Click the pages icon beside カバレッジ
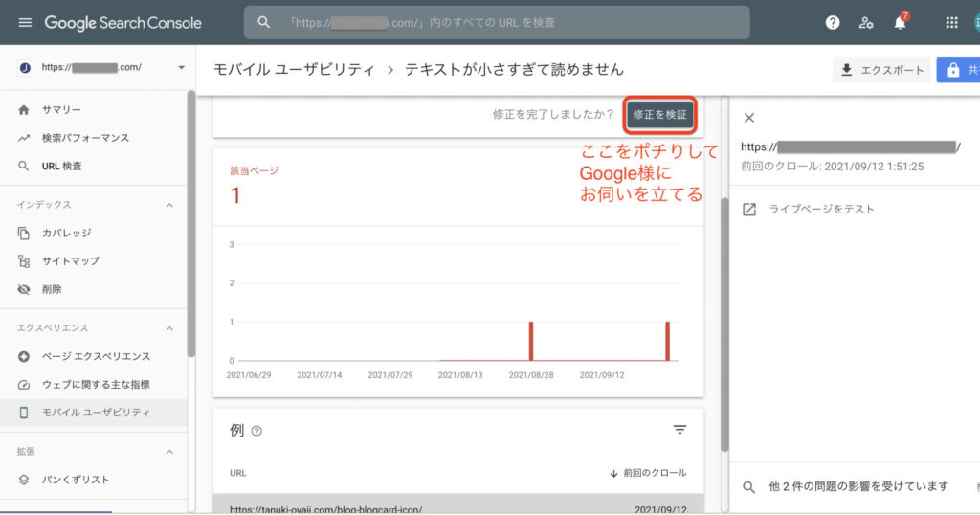Screen dimensions: 980x515 point(24,234)
